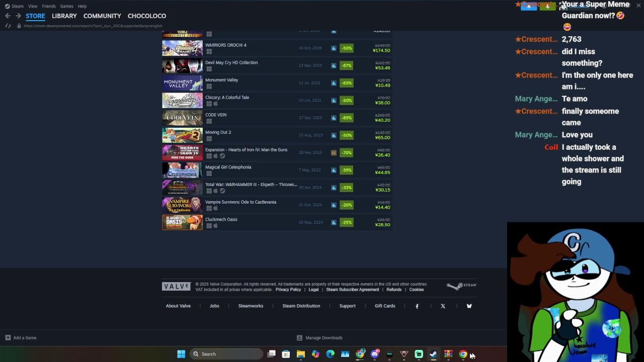Open the Refunds link
Screen dimensions: 644x362
click(x=394, y=290)
